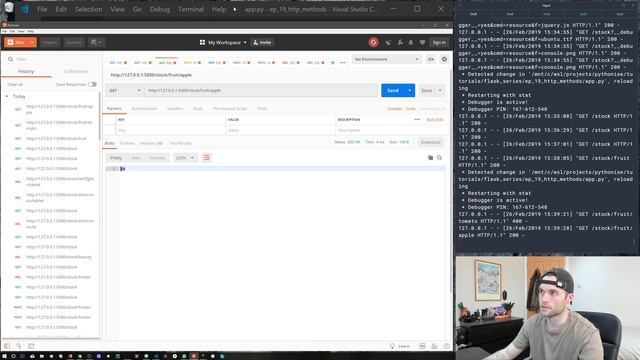This screenshot has height=360, width=640.
Task: Open manage environments gear icon
Action: pyautogui.click(x=444, y=59)
